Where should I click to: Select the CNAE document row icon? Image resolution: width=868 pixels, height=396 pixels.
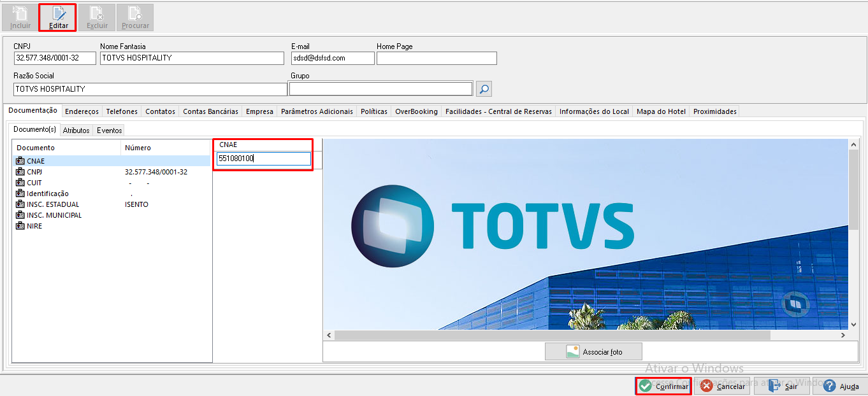pos(20,161)
